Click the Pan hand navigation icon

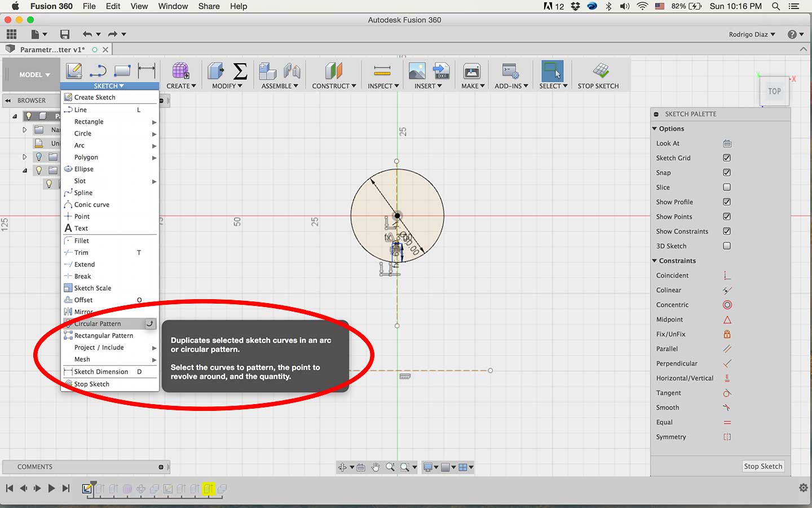(x=376, y=467)
